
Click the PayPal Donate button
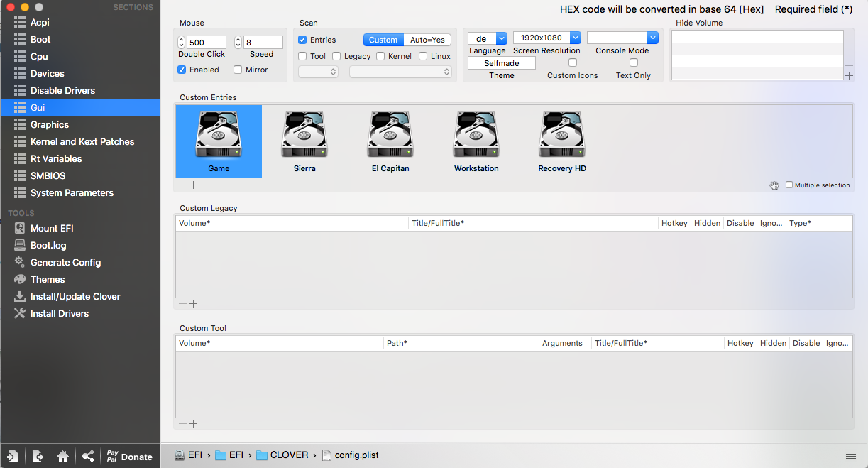(130, 457)
